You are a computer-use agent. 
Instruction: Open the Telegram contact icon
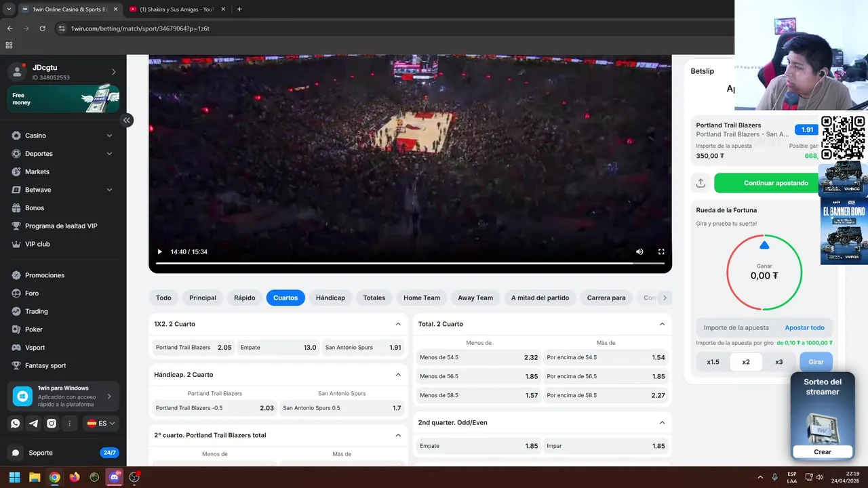[x=33, y=424]
